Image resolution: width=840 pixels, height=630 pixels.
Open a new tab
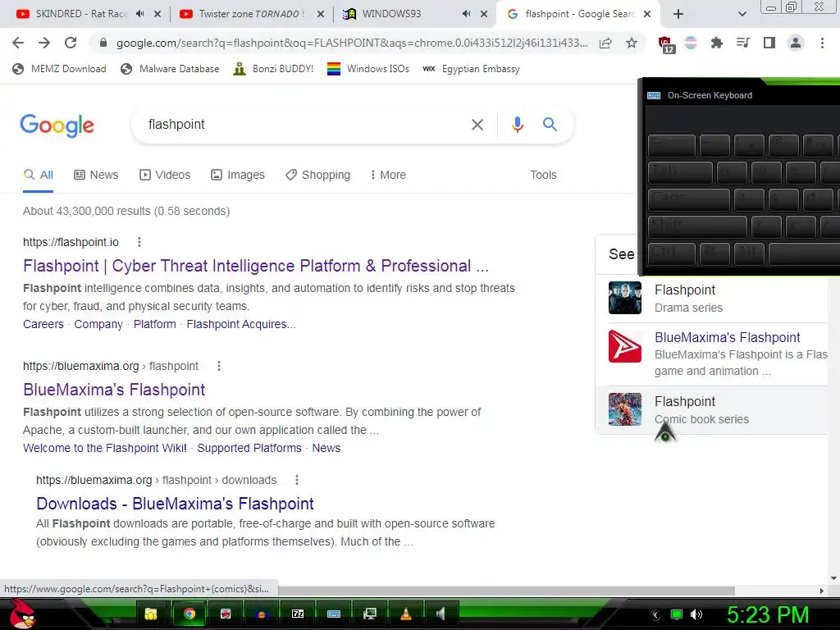point(678,15)
